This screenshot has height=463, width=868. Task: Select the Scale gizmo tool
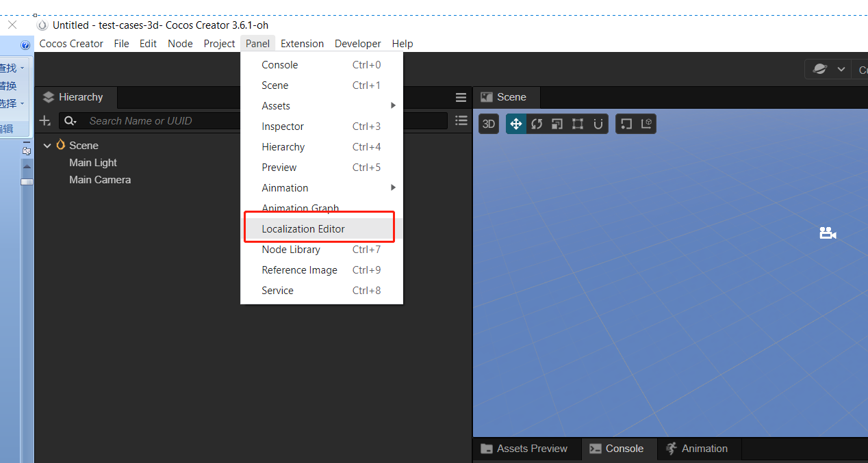coord(557,124)
